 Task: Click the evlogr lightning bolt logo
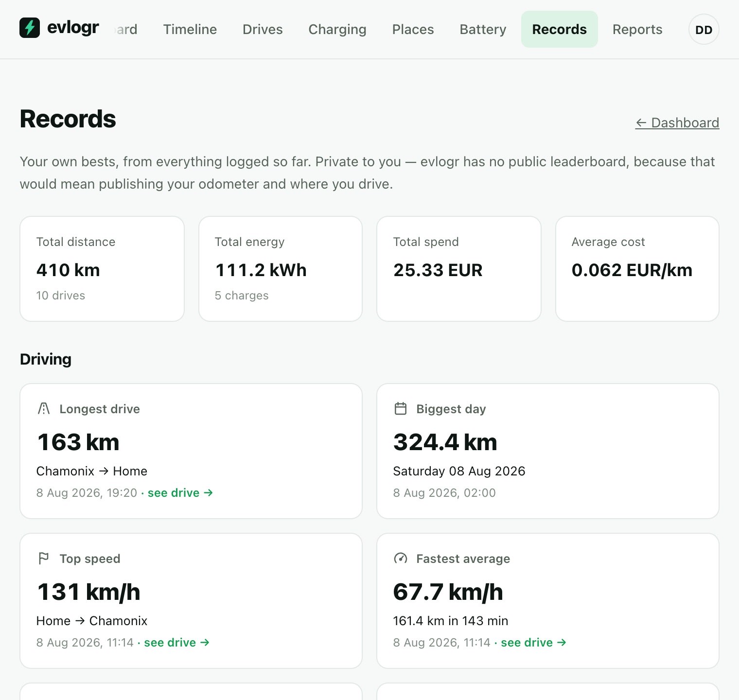[30, 28]
